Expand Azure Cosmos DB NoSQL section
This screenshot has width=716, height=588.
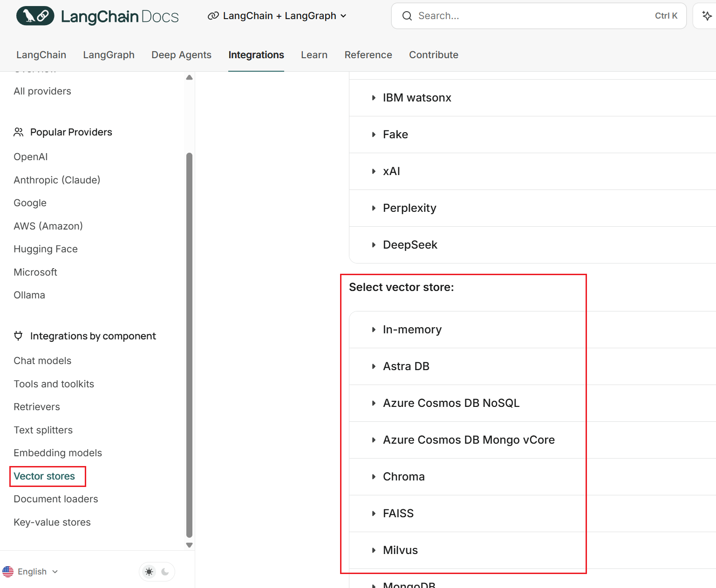point(532,403)
